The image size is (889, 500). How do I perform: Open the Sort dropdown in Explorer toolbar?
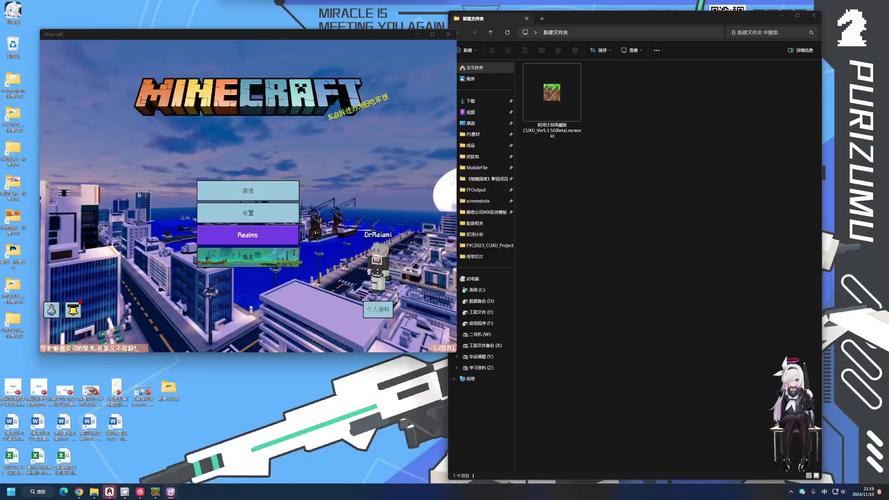600,50
